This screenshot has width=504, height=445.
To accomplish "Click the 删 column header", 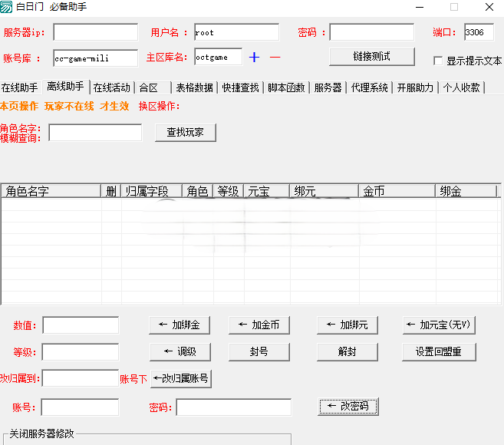I will (x=111, y=191).
